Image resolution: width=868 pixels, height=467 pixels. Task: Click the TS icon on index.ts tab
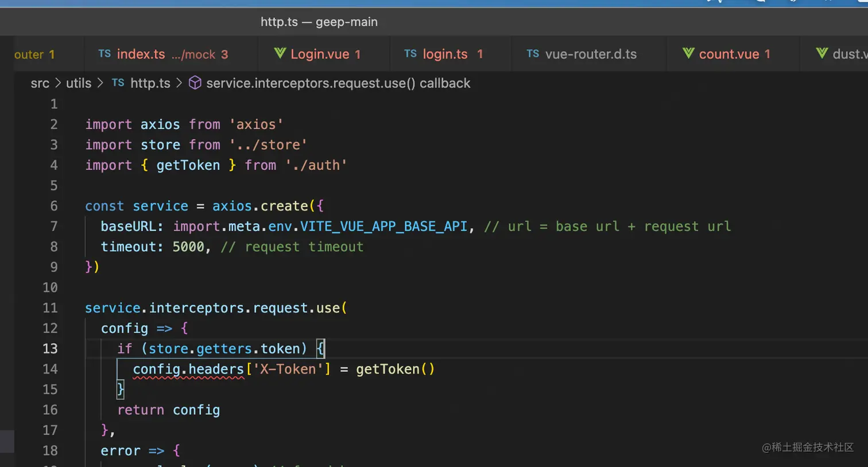coord(104,54)
